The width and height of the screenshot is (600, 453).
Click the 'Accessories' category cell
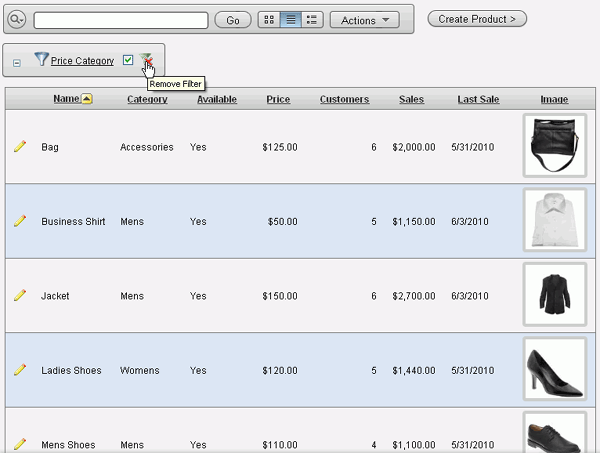coord(147,147)
